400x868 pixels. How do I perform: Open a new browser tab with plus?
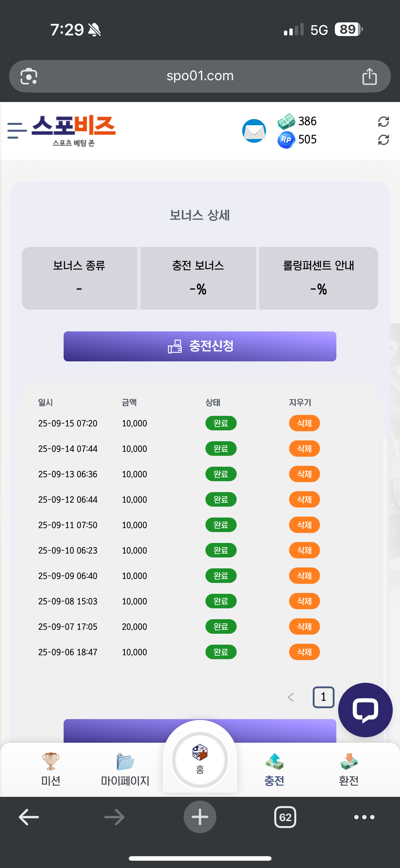coord(200,817)
